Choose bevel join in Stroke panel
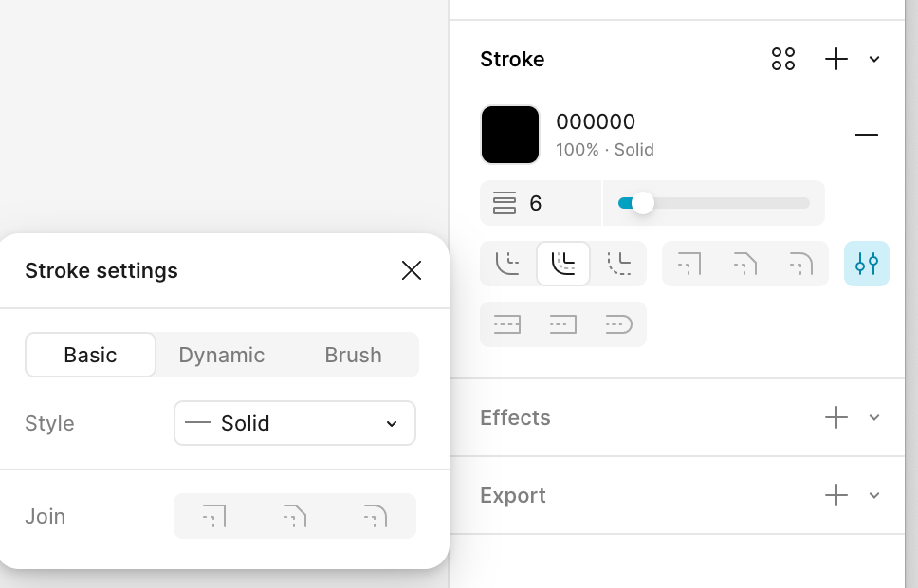Viewport: 918px width, 588px height. point(745,264)
